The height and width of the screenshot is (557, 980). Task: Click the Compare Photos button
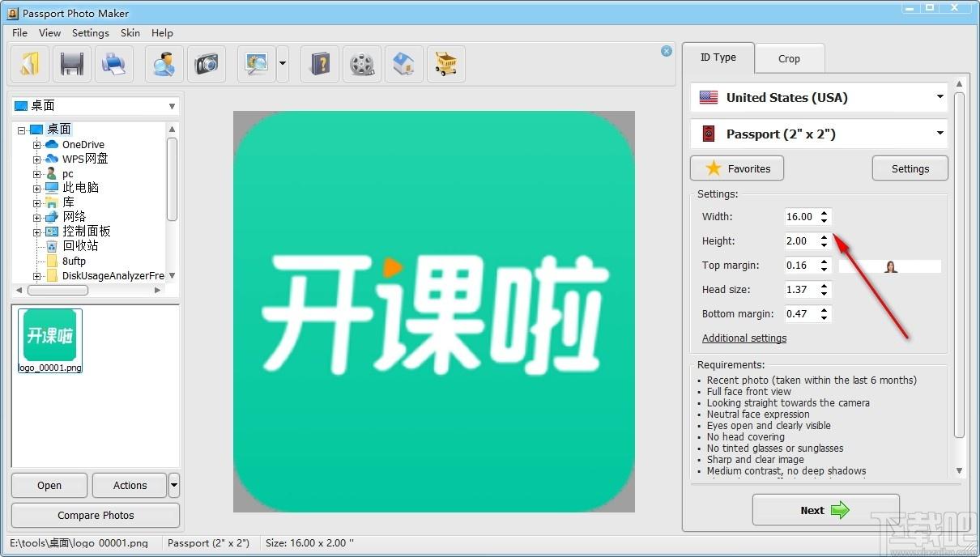point(96,515)
